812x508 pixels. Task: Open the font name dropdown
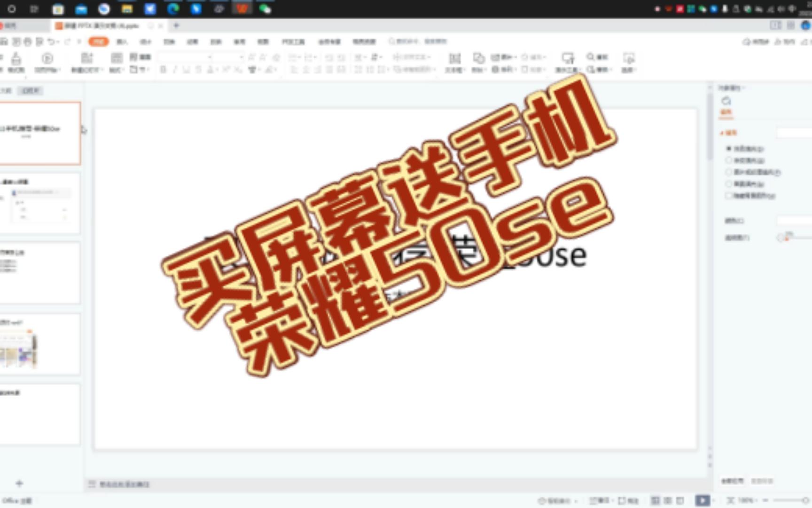[210, 57]
